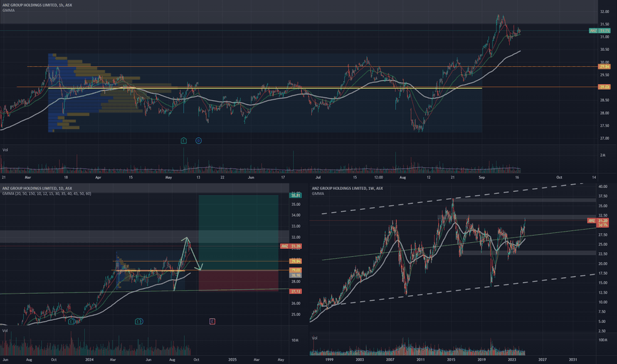Select the green long-position target zone
Screen dimensions: 617x364
(x=238, y=232)
